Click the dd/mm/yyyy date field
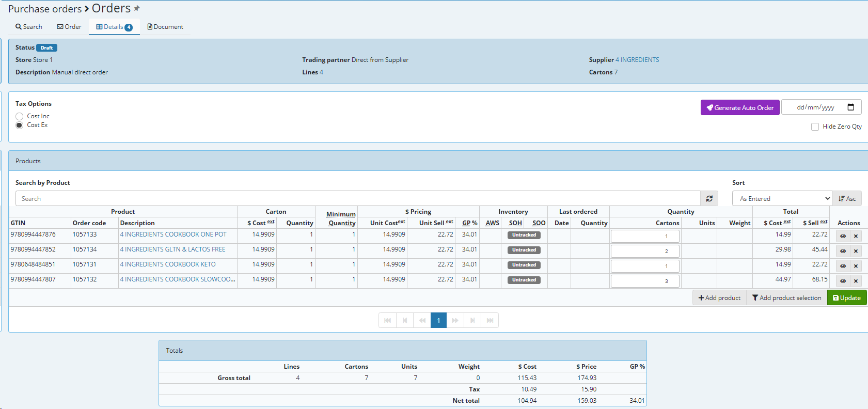This screenshot has height=409, width=868. pyautogui.click(x=821, y=107)
